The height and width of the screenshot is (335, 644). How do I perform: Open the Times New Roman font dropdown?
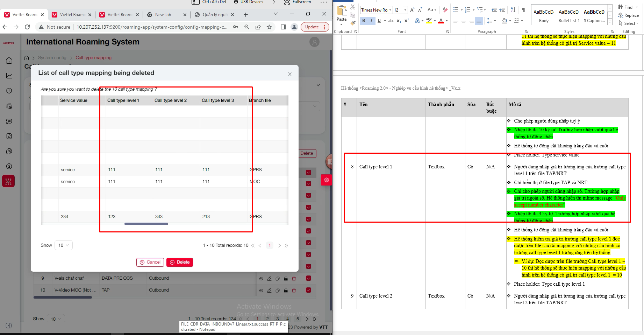point(390,10)
